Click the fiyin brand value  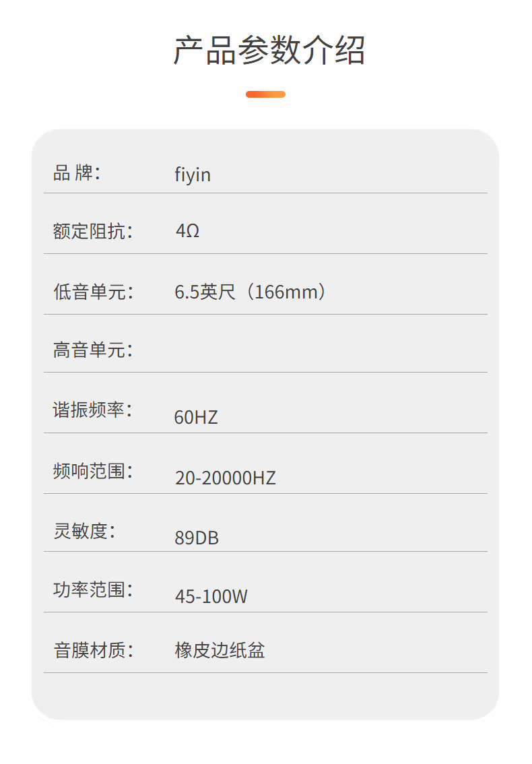coord(193,175)
